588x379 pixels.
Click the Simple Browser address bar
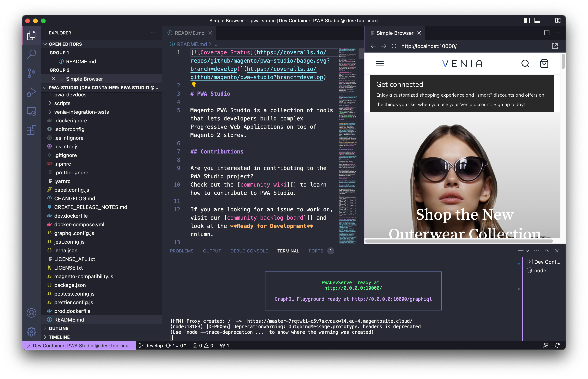tap(429, 46)
